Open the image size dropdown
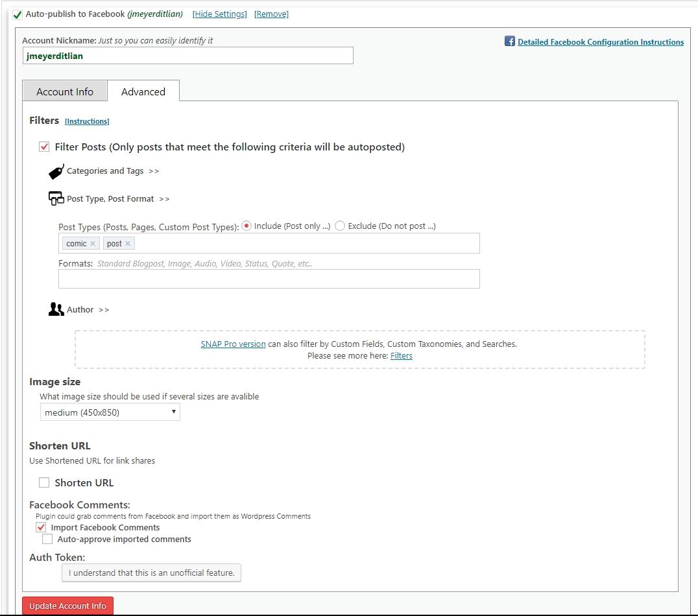Viewport: 698px width, 616px height. 110,412
